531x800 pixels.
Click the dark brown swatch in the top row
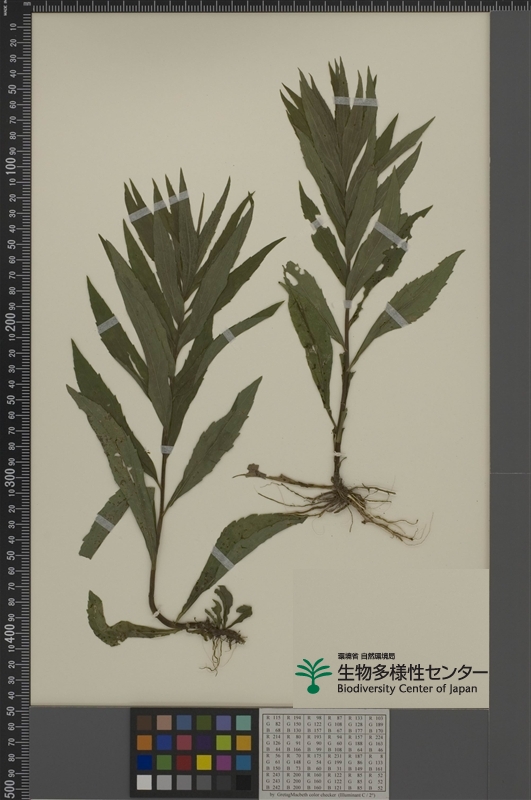(x=144, y=723)
